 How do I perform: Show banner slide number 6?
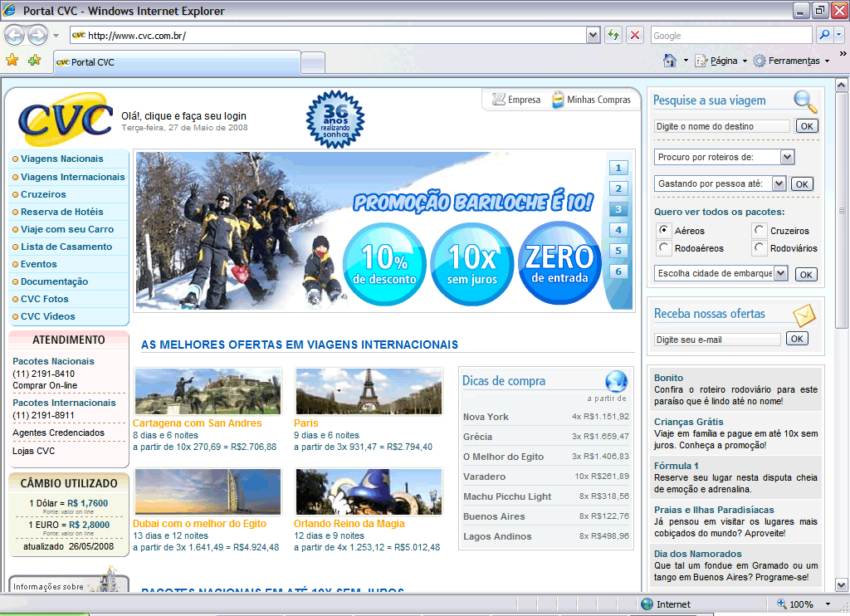click(x=618, y=271)
